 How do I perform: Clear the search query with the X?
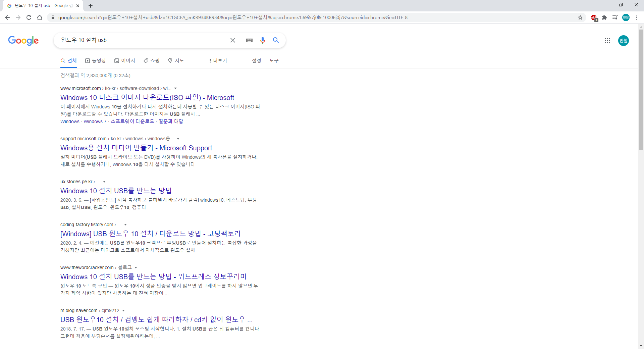coord(233,40)
